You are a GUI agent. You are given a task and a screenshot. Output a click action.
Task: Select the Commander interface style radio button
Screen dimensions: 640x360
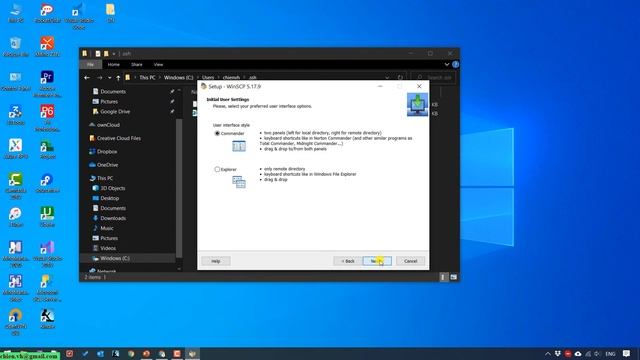(217, 133)
